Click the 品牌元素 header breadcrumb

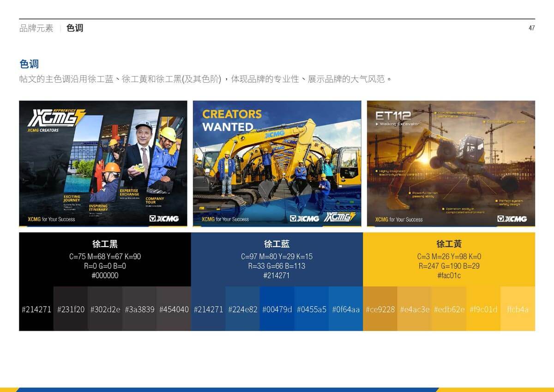pos(36,28)
